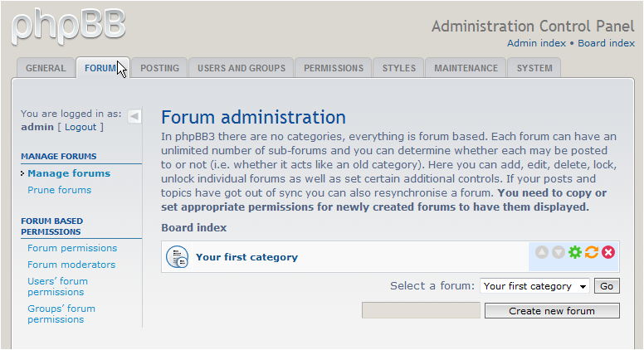Open the General tab
Image resolution: width=644 pixels, height=350 pixels.
pyautogui.click(x=46, y=68)
